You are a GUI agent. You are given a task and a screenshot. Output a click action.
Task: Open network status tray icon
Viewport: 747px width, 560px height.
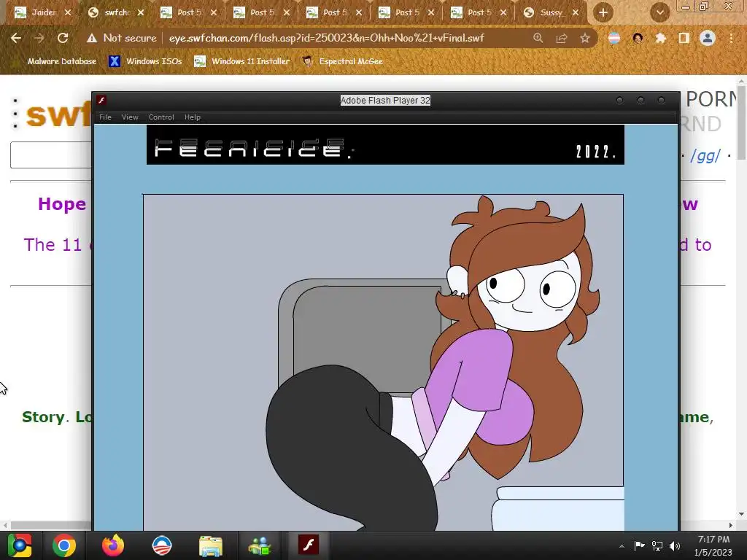(x=657, y=545)
